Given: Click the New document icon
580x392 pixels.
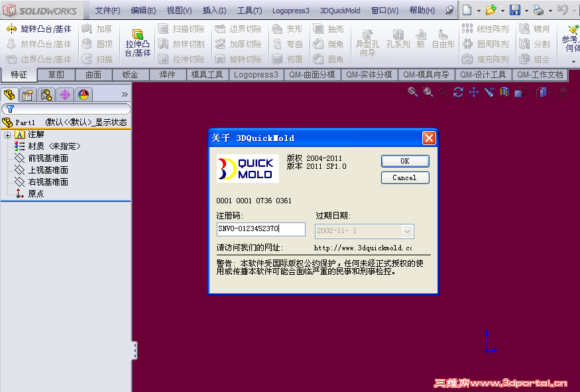Looking at the screenshot, I should (467, 10).
